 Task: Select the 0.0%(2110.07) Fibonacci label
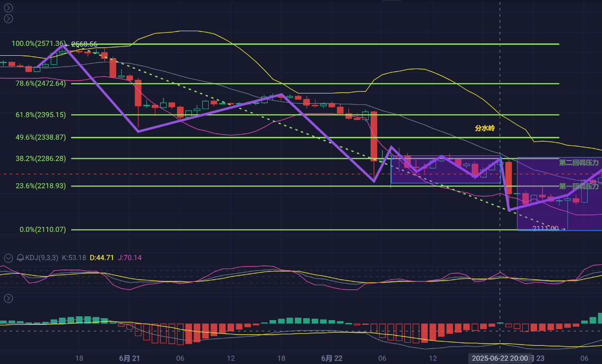point(43,230)
